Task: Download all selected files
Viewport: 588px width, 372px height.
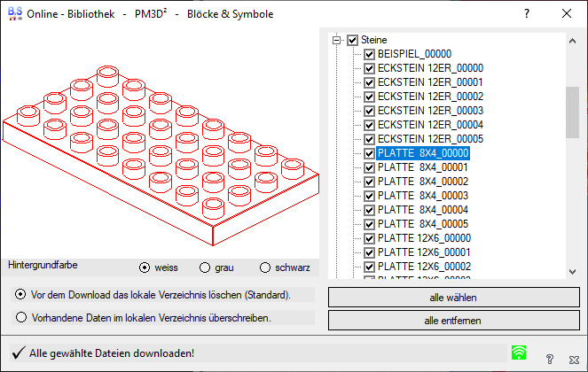Action: click(x=112, y=353)
